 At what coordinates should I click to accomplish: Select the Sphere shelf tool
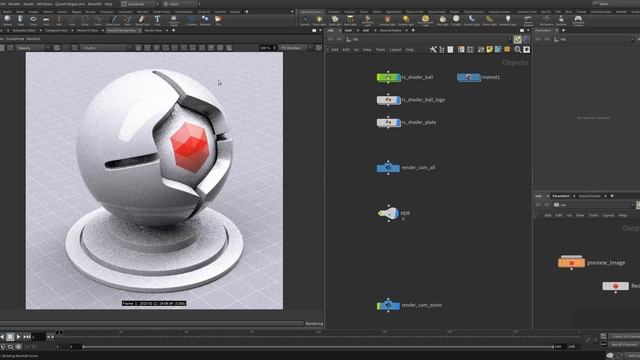[x=7, y=20]
